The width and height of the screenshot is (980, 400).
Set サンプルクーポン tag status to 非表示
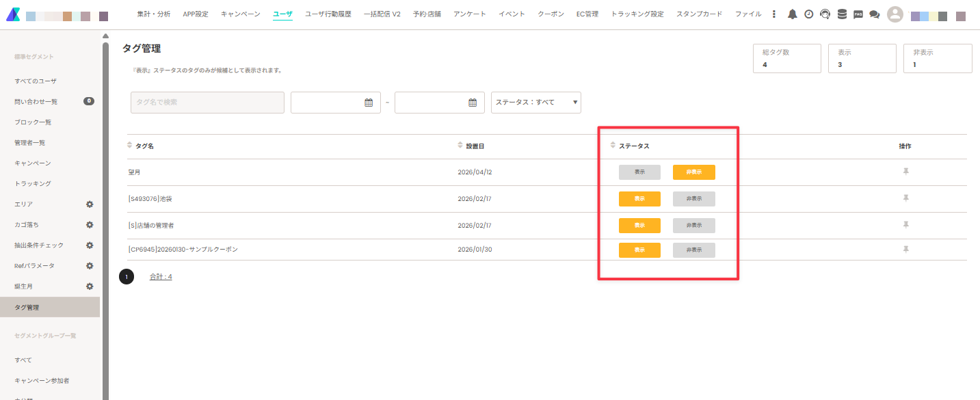(694, 250)
